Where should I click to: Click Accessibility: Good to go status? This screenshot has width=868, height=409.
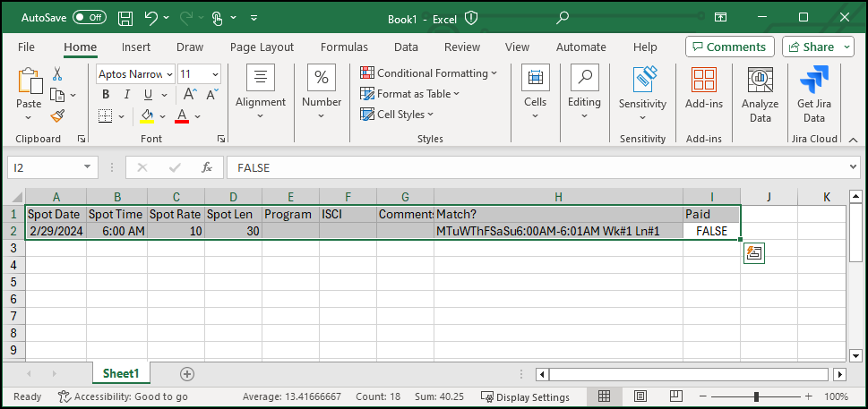coord(123,396)
